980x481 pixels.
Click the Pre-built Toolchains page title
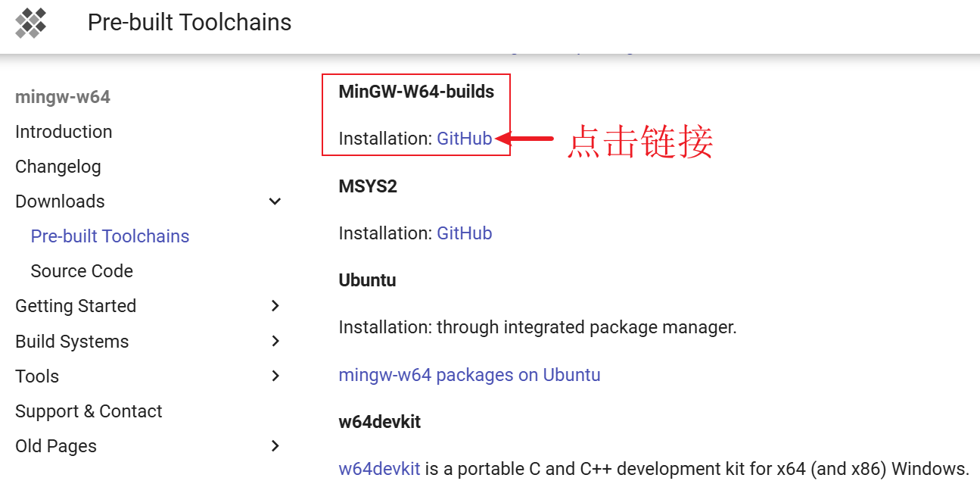189,23
